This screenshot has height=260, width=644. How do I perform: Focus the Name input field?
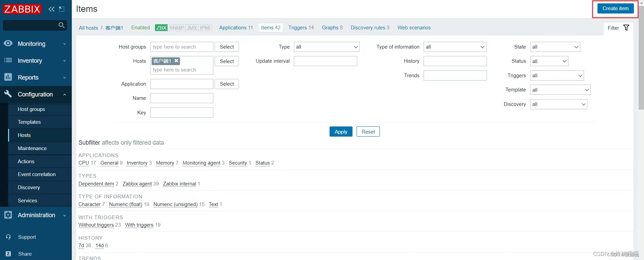coord(182,98)
